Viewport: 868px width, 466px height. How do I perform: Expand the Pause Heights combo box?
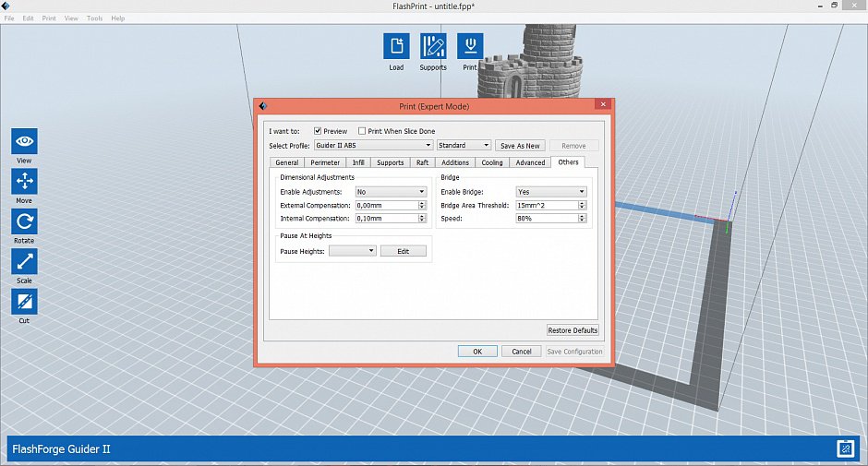coord(353,251)
